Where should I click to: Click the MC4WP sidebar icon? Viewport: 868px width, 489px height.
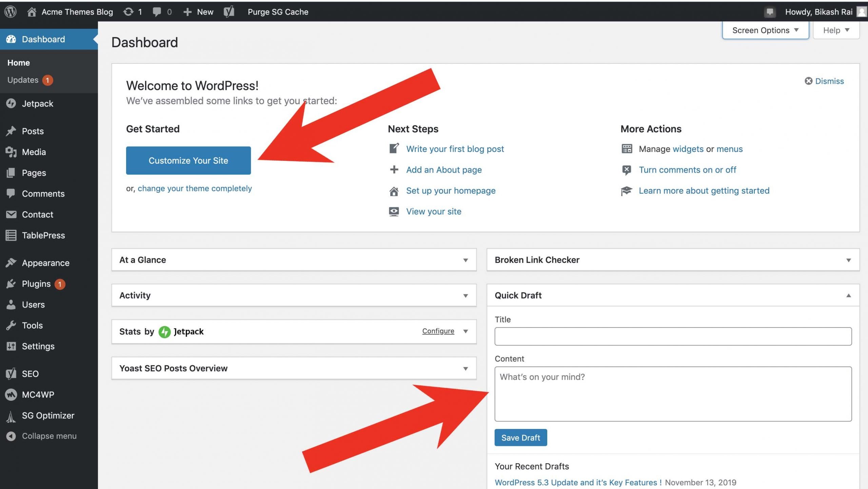(x=11, y=395)
